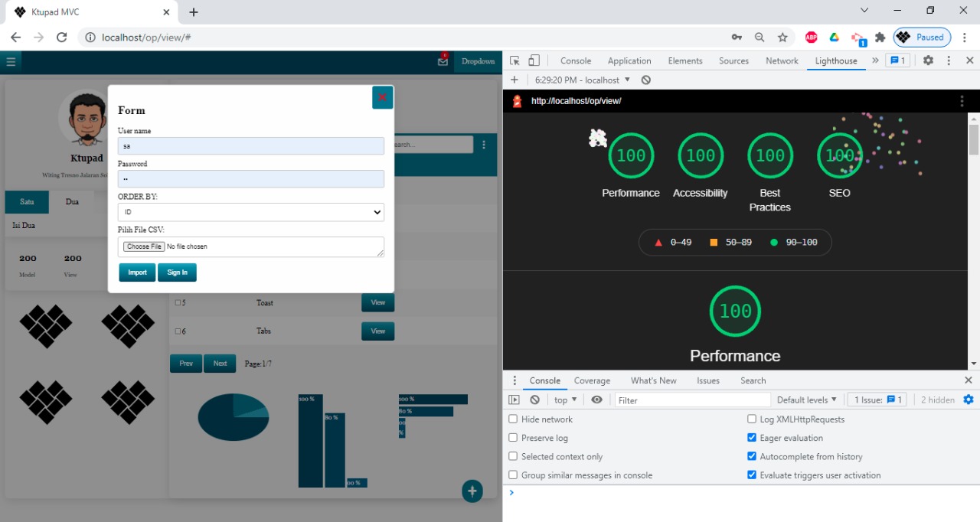
Task: Uncheck Eager evaluation
Action: click(x=752, y=438)
